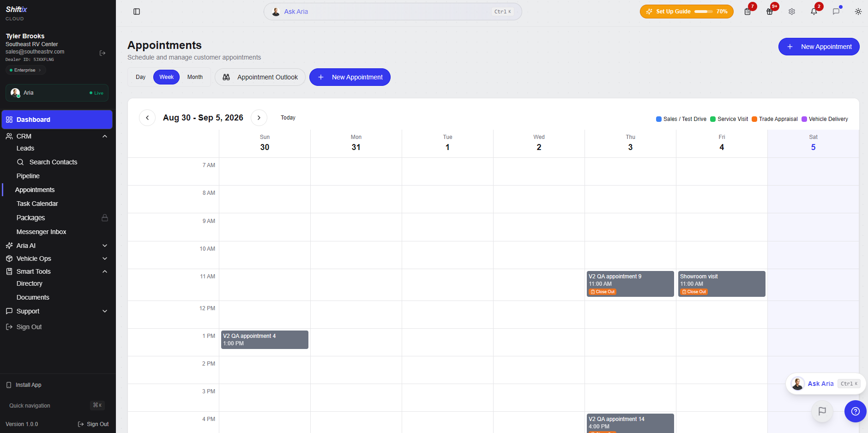Expand the Vehicle Ops section
The width and height of the screenshot is (868, 433).
105,259
